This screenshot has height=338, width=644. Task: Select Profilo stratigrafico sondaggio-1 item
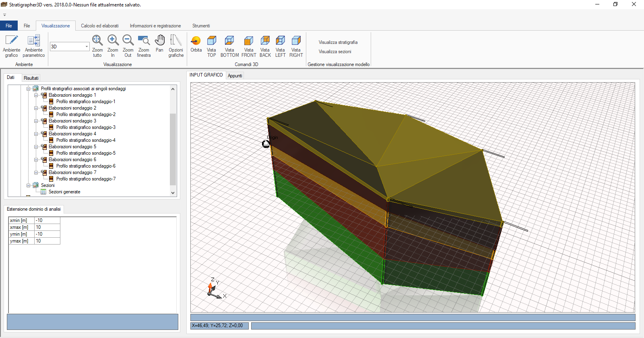click(x=86, y=102)
